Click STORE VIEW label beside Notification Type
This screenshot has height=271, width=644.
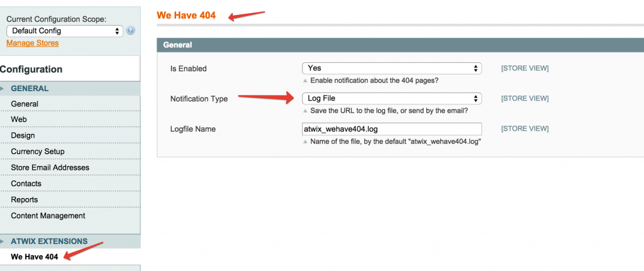coord(525,99)
